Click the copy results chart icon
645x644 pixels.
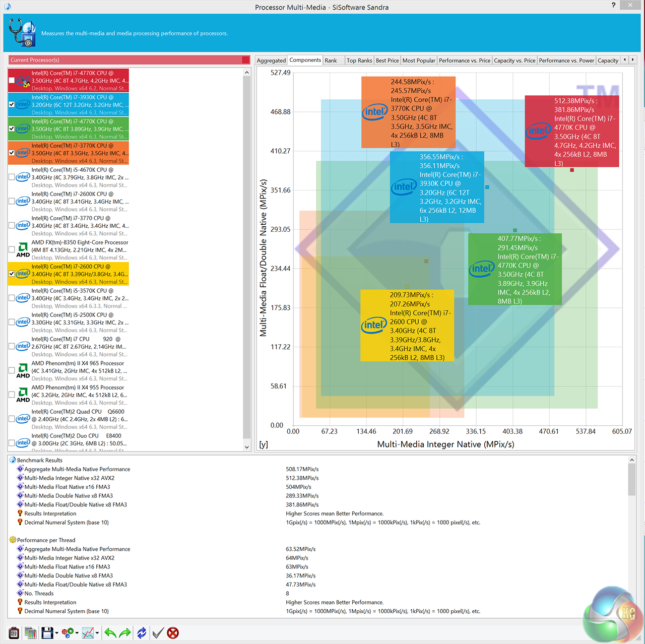coord(30,633)
